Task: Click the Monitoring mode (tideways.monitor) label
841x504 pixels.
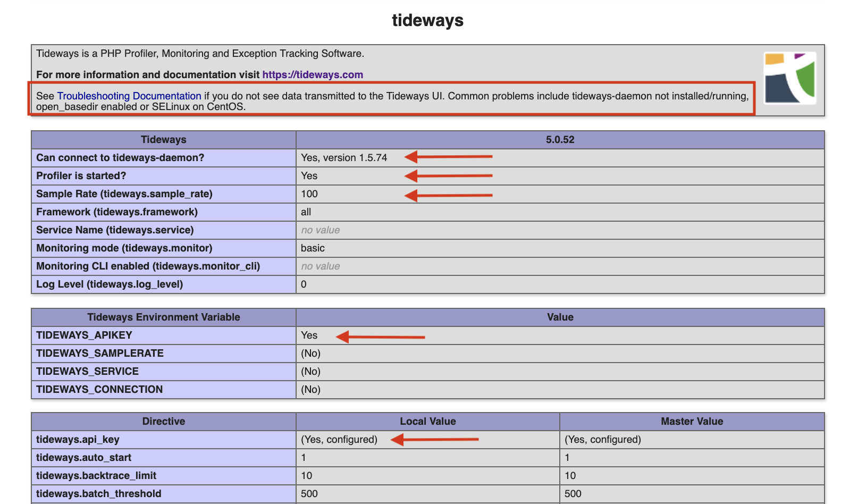Action: pos(124,248)
